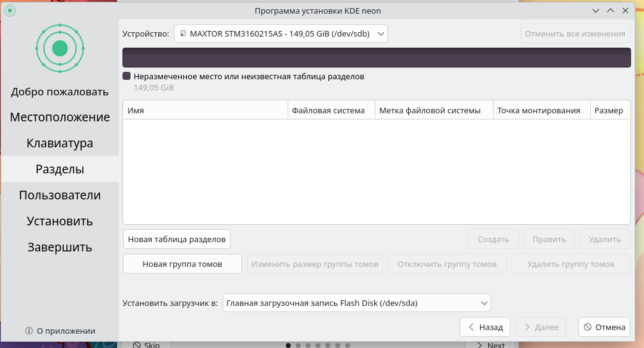Sort by the Имя column header

click(x=205, y=110)
